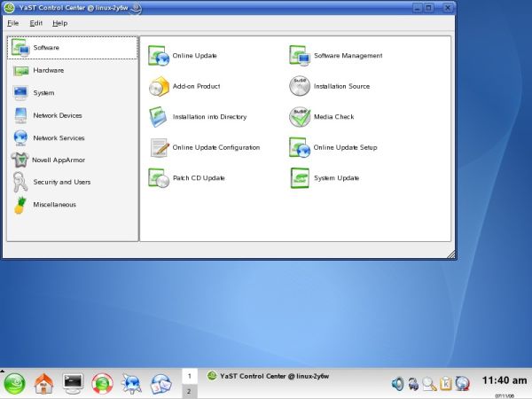Open YaST window menu icon in title bar
Image resolution: width=532 pixels, height=399 pixels.
[x=10, y=7]
